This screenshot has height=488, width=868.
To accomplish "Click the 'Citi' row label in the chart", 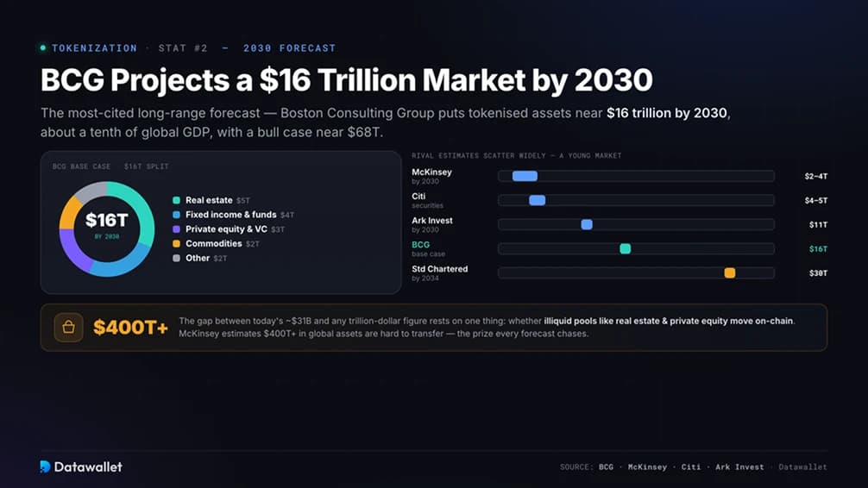I will [x=418, y=197].
